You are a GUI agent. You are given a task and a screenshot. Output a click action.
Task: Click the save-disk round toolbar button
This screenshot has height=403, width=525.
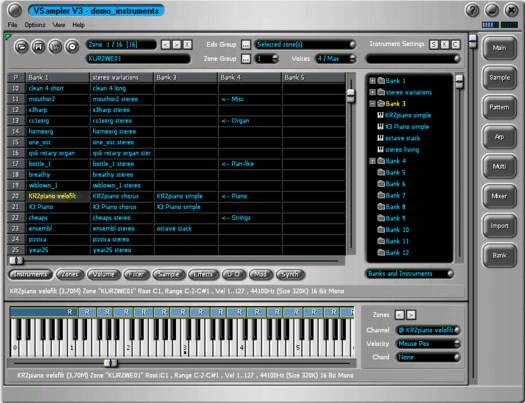38,47
